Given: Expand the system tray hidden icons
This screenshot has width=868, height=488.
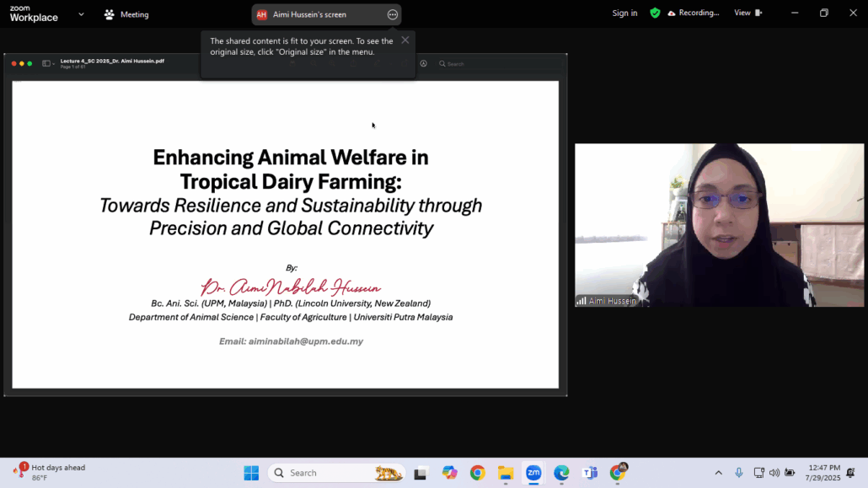Looking at the screenshot, I should point(718,473).
